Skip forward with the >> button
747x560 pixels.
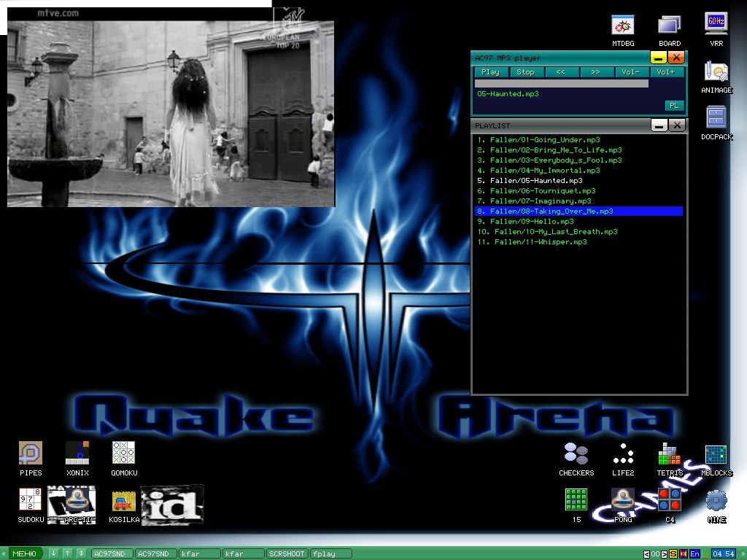(595, 72)
